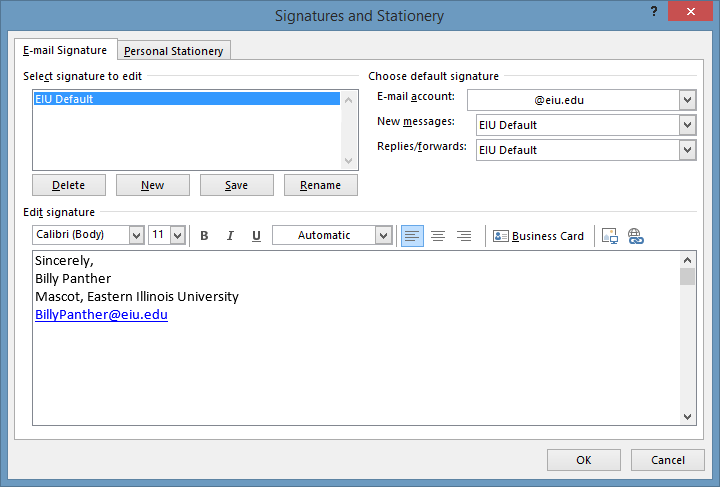Rename the selected signature
This screenshot has width=720, height=487.
pos(320,185)
